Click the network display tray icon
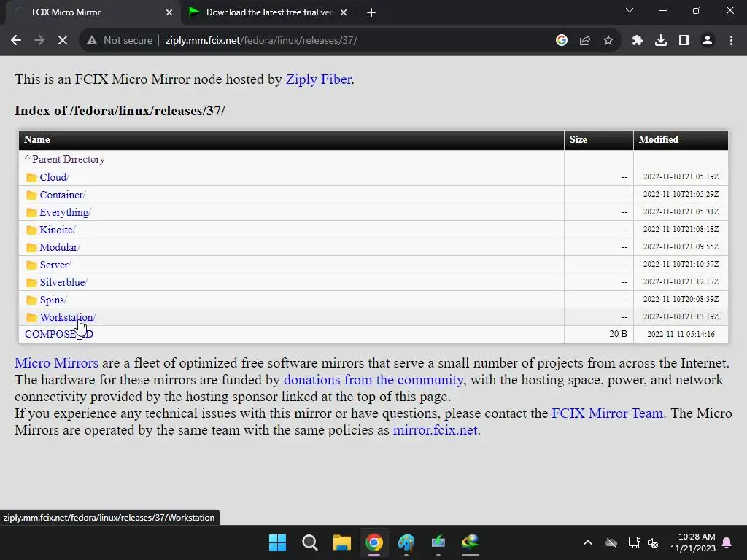The width and height of the screenshot is (747, 560). (634, 542)
